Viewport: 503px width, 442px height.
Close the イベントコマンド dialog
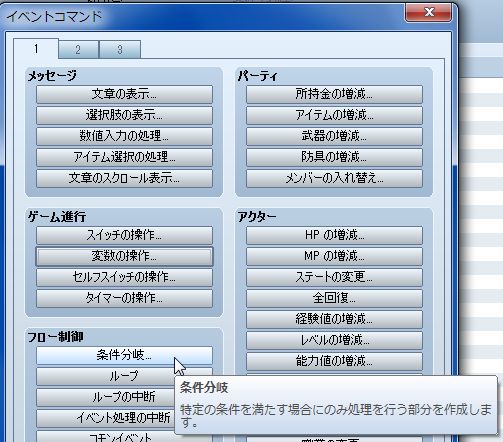429,13
